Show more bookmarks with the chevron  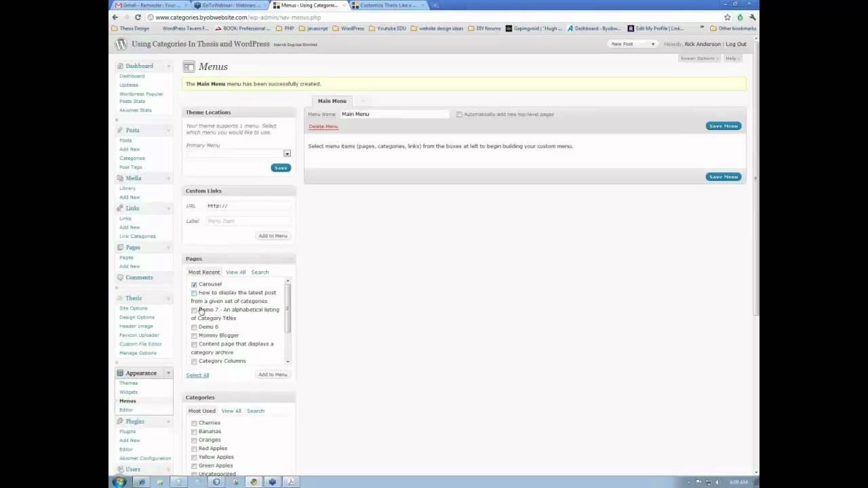click(x=703, y=28)
